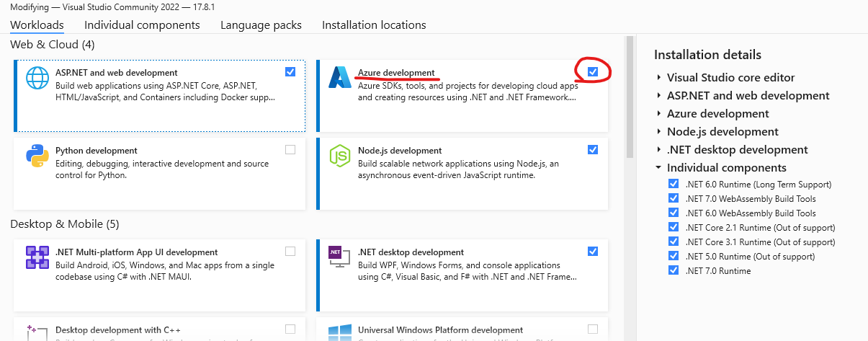
Task: Click the workloads list vertical scrollbar
Action: click(x=629, y=97)
